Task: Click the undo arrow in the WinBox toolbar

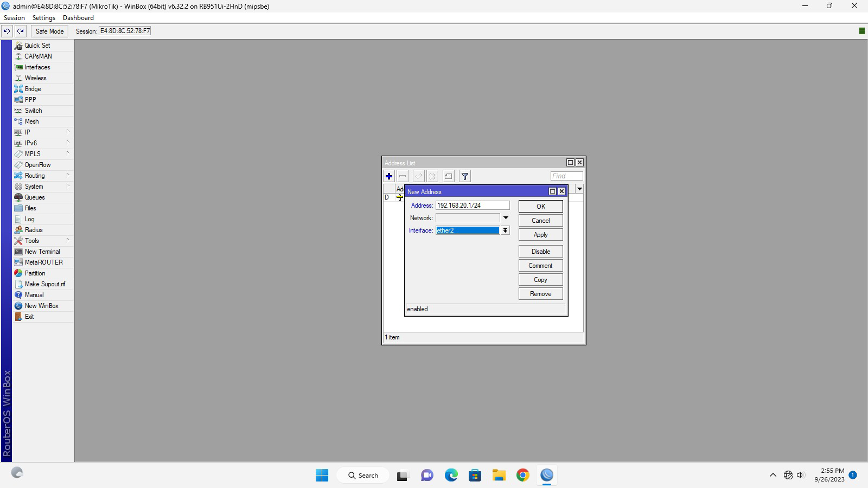Action: [x=7, y=31]
